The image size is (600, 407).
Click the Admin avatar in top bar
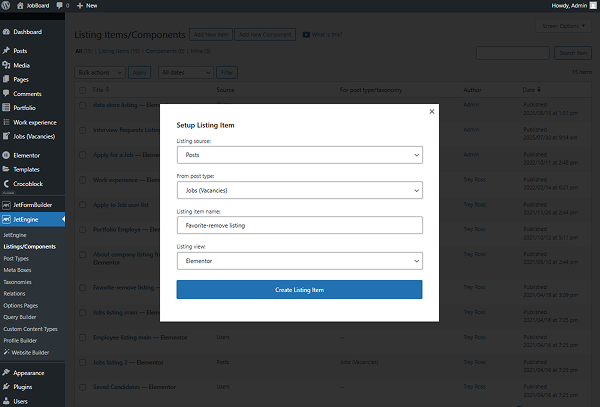[x=593, y=5]
